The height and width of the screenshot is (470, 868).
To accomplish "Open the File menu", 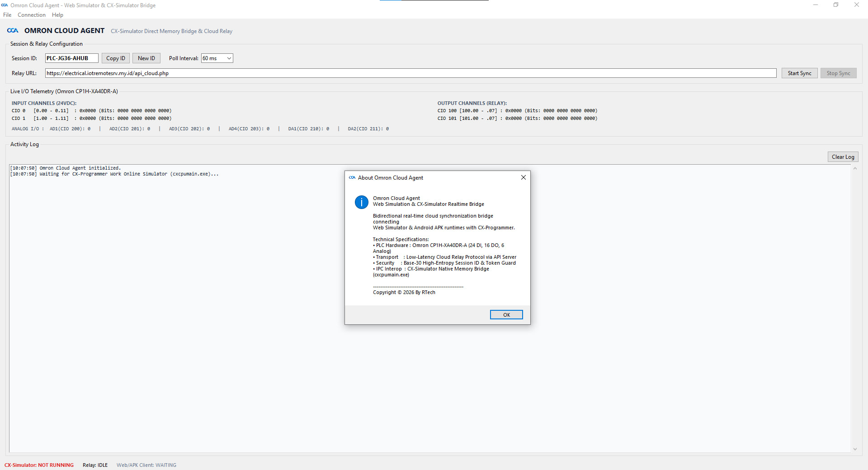I will 7,15.
